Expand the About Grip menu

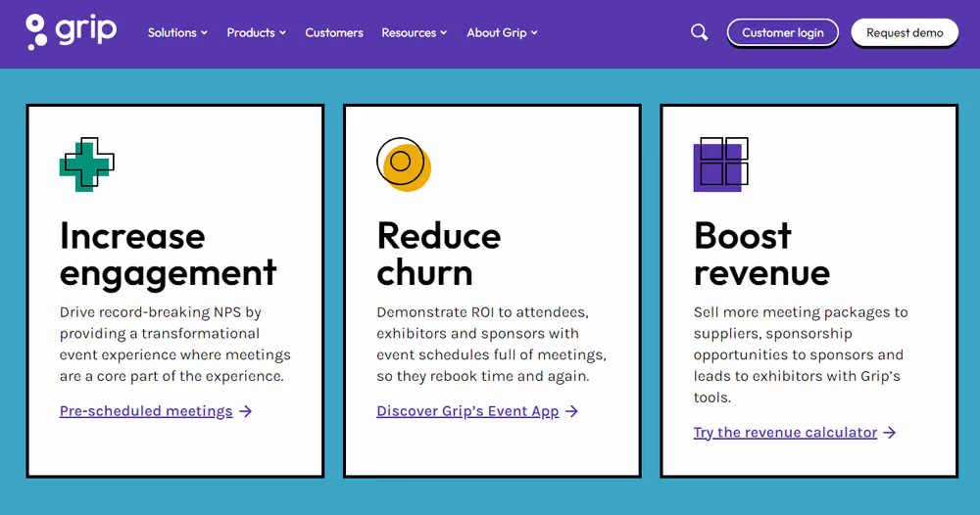tap(502, 32)
